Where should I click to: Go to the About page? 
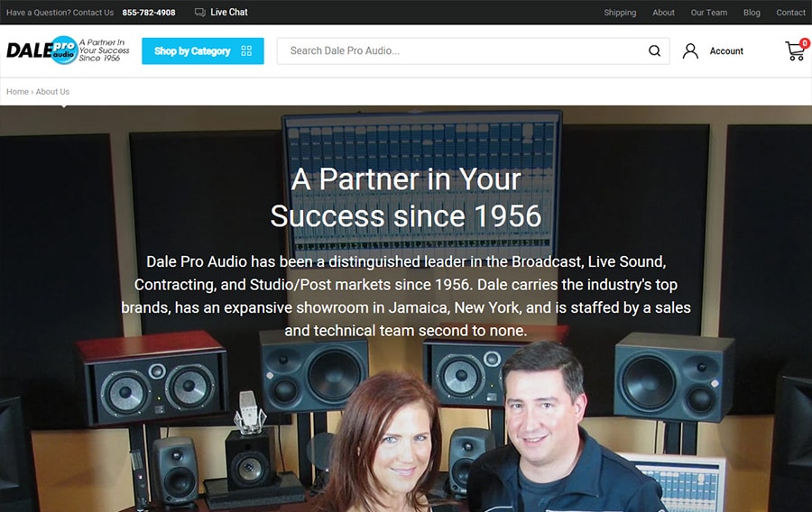point(663,13)
